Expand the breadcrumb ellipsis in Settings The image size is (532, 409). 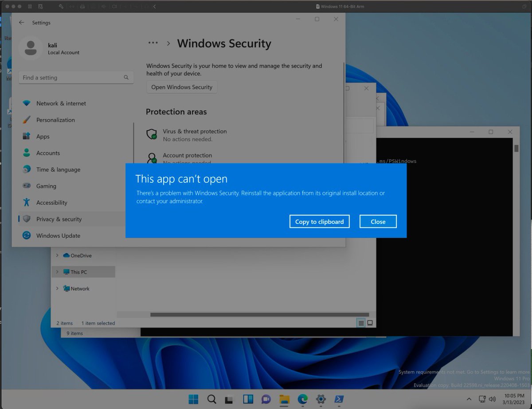(153, 43)
